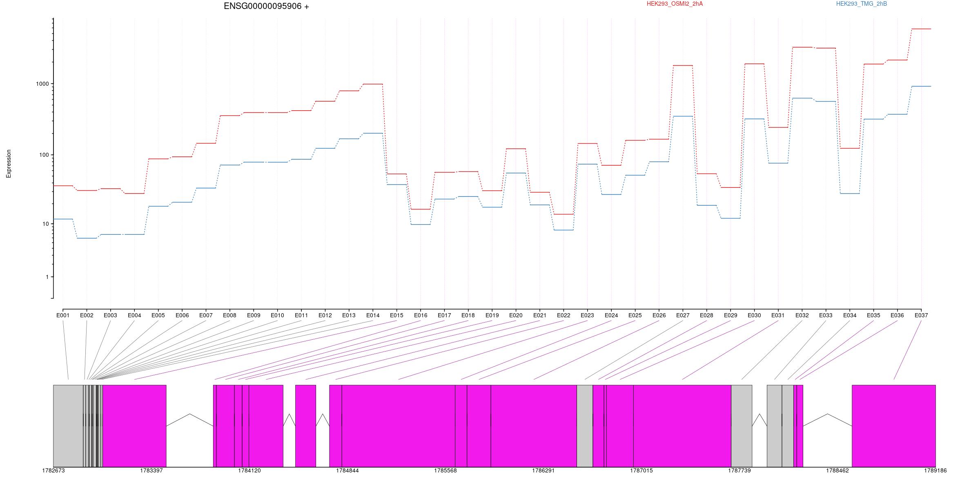Select the HEK293_OSMI2_2hA legend label
Viewport: 980px width, 490px height.
pos(675,4)
